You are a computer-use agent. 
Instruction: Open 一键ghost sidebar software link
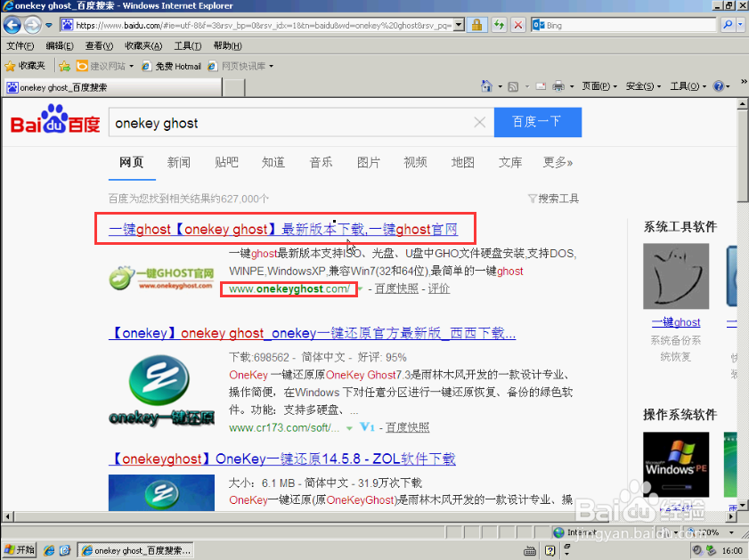tap(676, 322)
